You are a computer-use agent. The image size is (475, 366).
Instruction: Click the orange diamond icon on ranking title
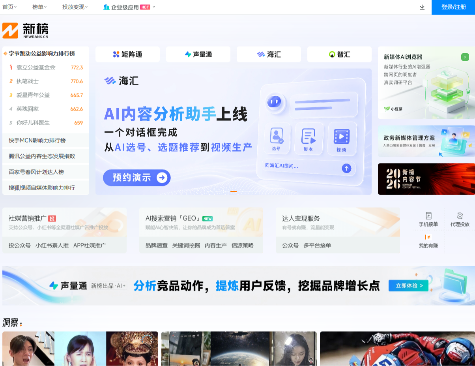[5, 53]
